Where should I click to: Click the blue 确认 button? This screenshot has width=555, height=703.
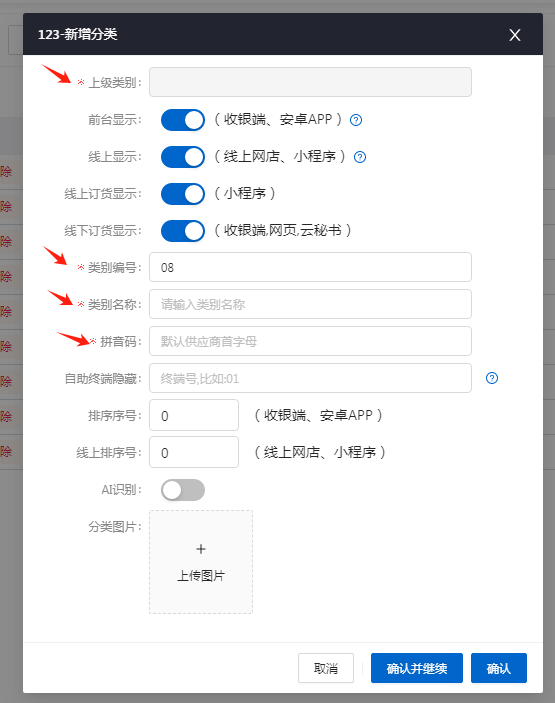tap(499, 668)
